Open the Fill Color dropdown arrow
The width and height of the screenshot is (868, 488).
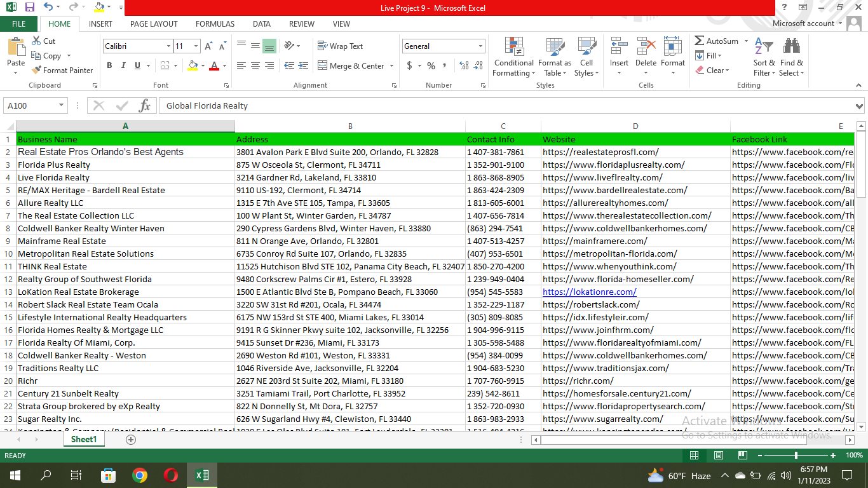(x=204, y=65)
